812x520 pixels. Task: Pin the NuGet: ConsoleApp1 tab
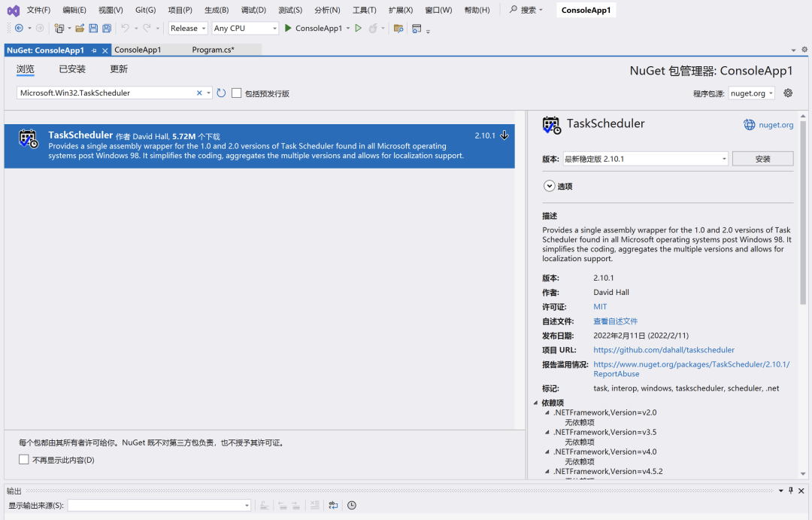click(94, 50)
